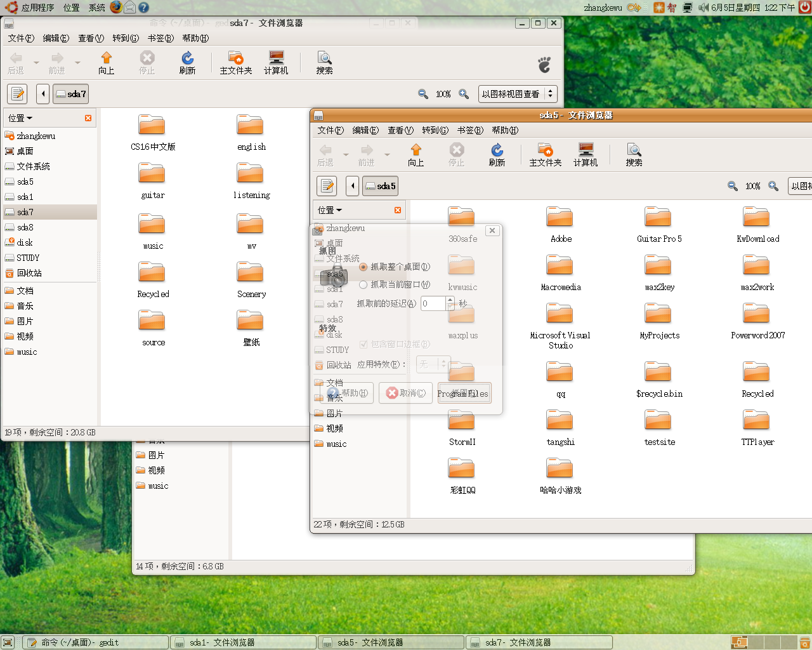Image resolution: width=812 pixels, height=650 pixels.
Task: Toggle text location edit icon in sda7 window
Action: point(18,94)
